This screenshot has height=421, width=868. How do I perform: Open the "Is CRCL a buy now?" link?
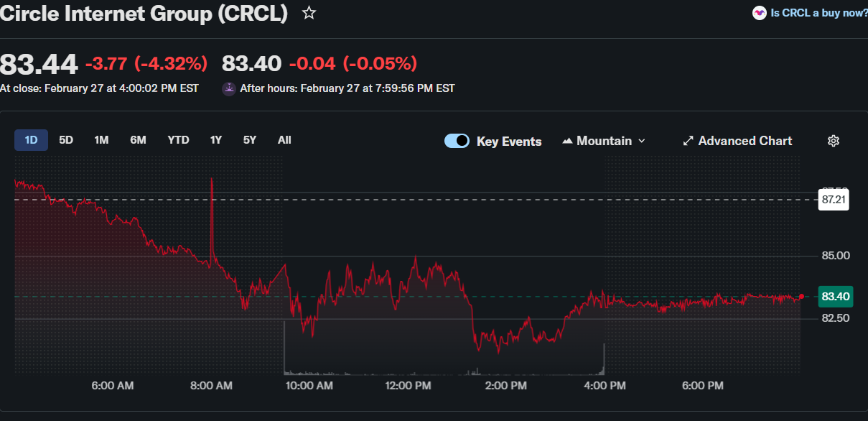(818, 13)
